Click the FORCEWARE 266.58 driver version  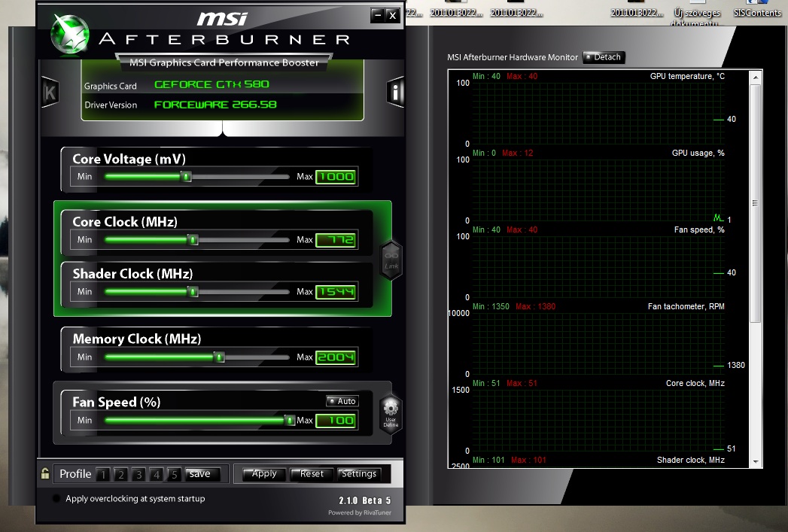pyautogui.click(x=215, y=105)
